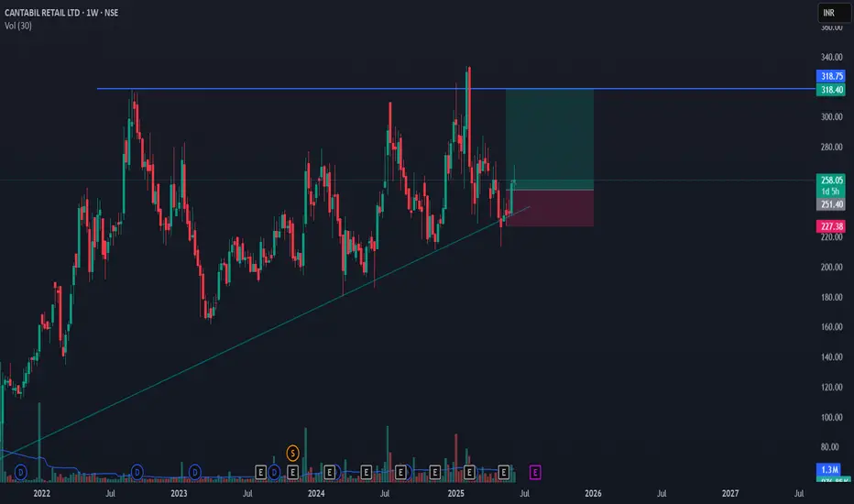854x504 pixels.
Task: Click the 2025 time axis label
Action: (x=456, y=493)
